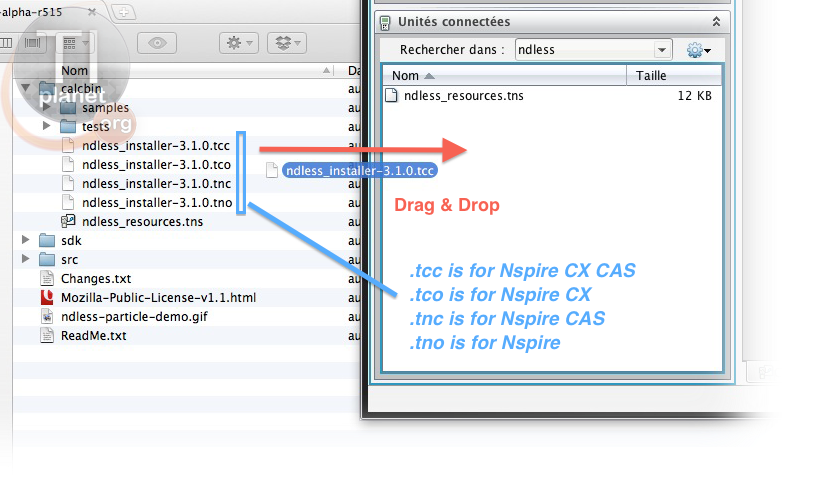Click the connected handheld icon in panel header

click(385, 22)
